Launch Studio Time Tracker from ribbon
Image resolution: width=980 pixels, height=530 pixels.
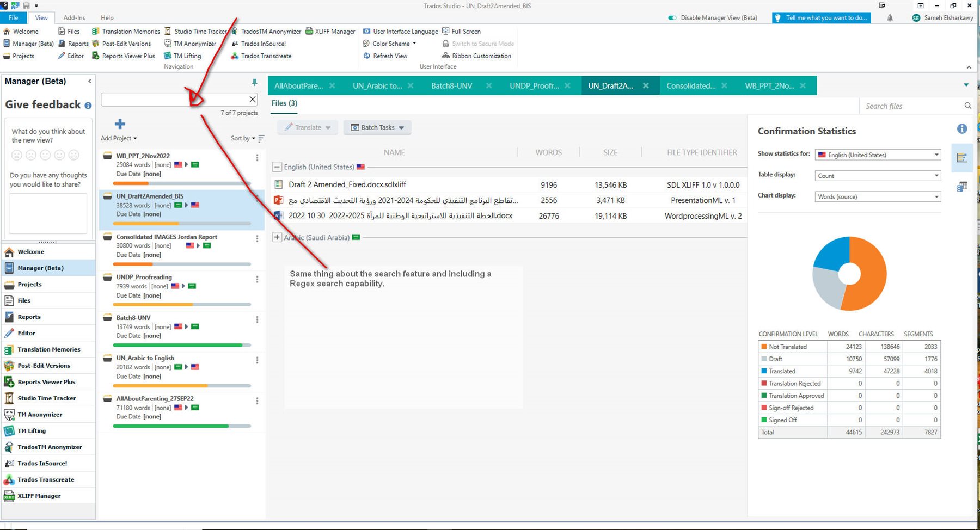(x=195, y=32)
